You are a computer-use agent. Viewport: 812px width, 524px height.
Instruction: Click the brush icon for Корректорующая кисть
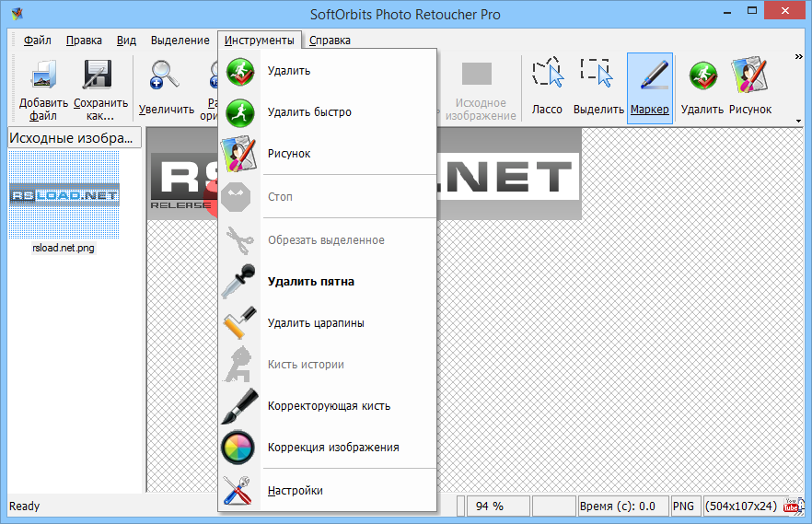point(239,406)
